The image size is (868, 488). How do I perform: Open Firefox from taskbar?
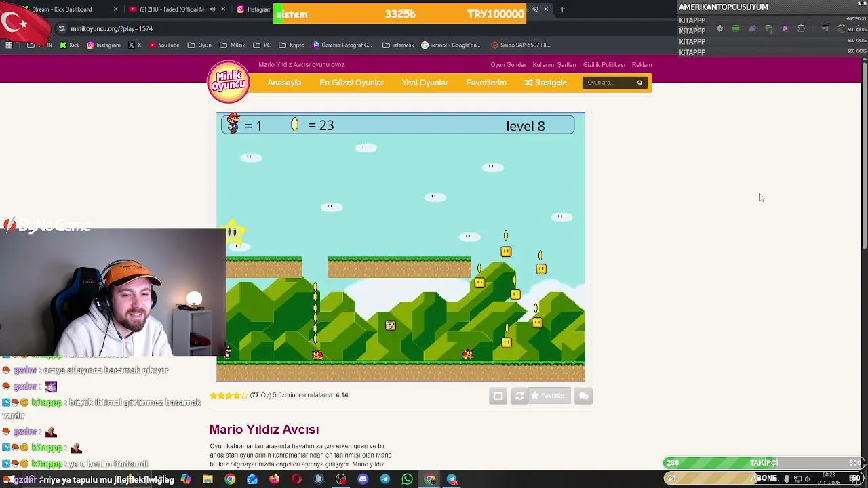click(x=274, y=479)
